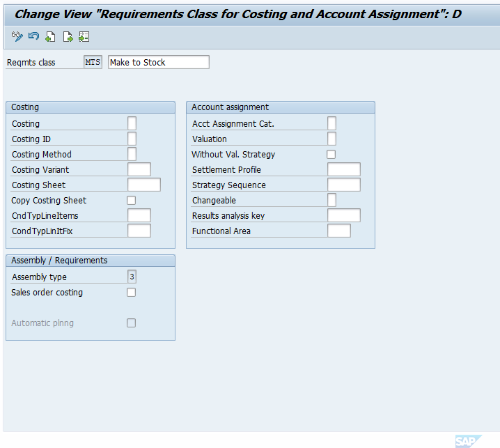
Task: Click the Other entry toolbar icon
Action: [x=84, y=37]
